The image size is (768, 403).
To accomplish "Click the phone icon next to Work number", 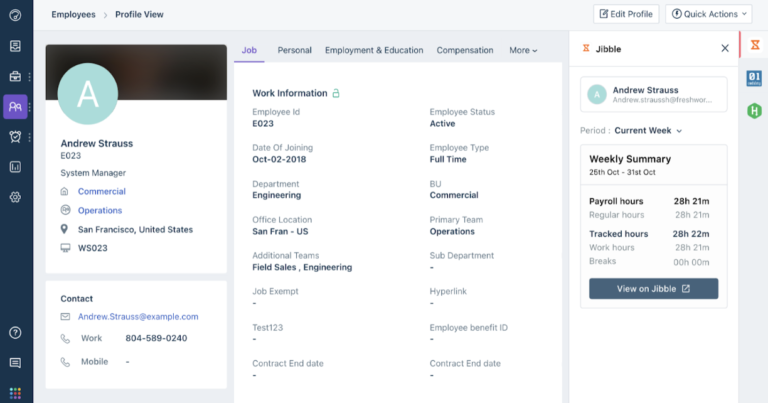I will click(x=65, y=338).
